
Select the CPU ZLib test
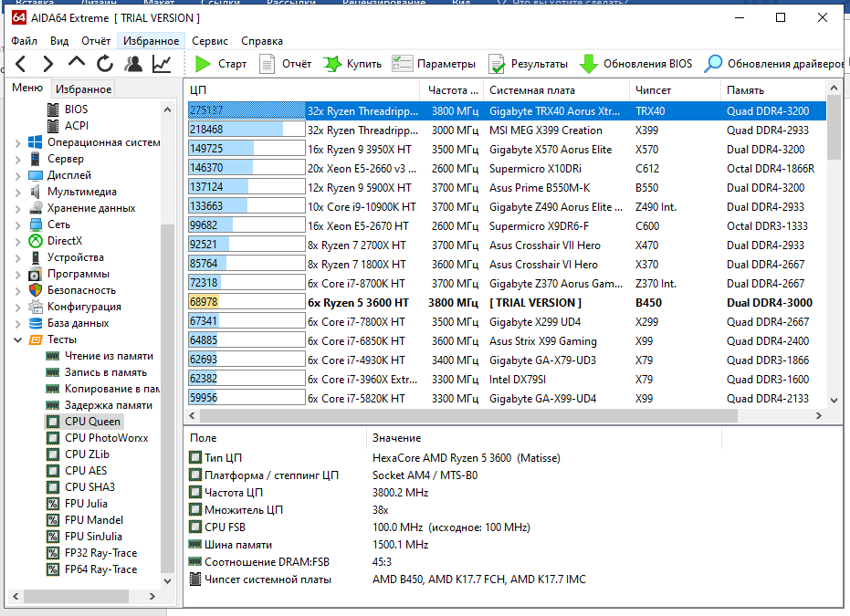pyautogui.click(x=78, y=454)
